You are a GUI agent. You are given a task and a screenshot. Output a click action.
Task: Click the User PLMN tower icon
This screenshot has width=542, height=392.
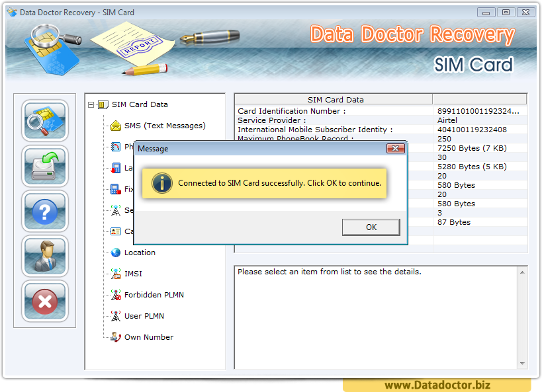(115, 316)
